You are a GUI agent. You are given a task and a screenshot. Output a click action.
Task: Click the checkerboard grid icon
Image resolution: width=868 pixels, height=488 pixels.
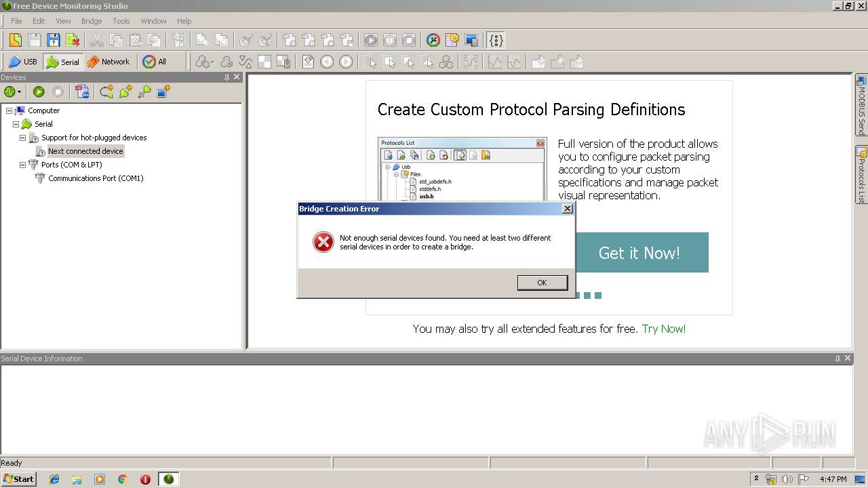coord(264,62)
